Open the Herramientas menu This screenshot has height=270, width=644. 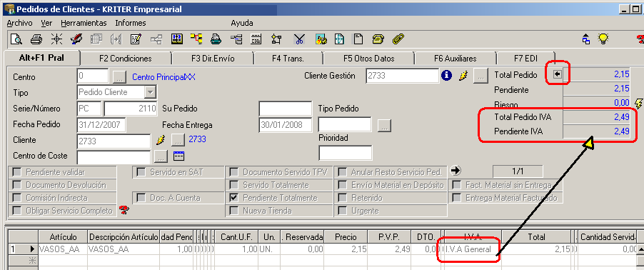tap(84, 23)
